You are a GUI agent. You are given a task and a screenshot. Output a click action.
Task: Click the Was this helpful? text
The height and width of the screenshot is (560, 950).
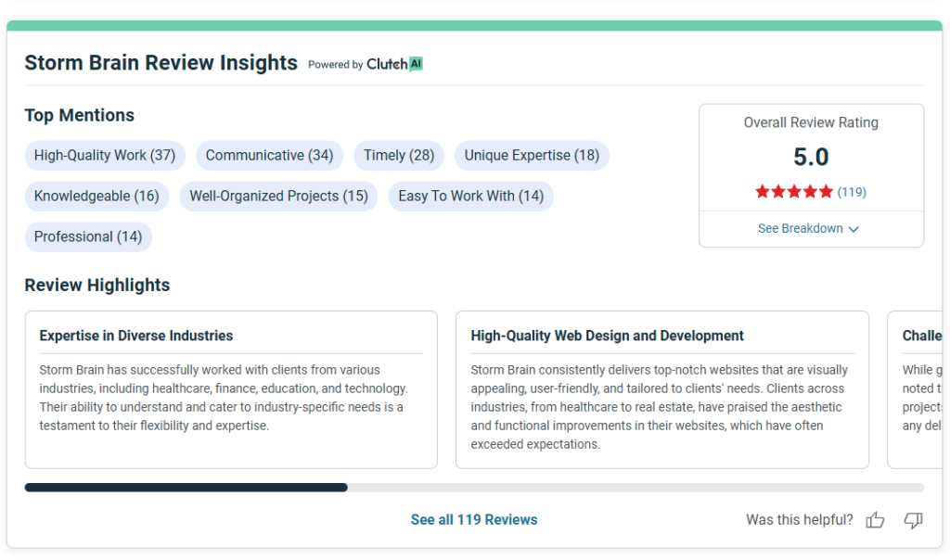click(799, 519)
